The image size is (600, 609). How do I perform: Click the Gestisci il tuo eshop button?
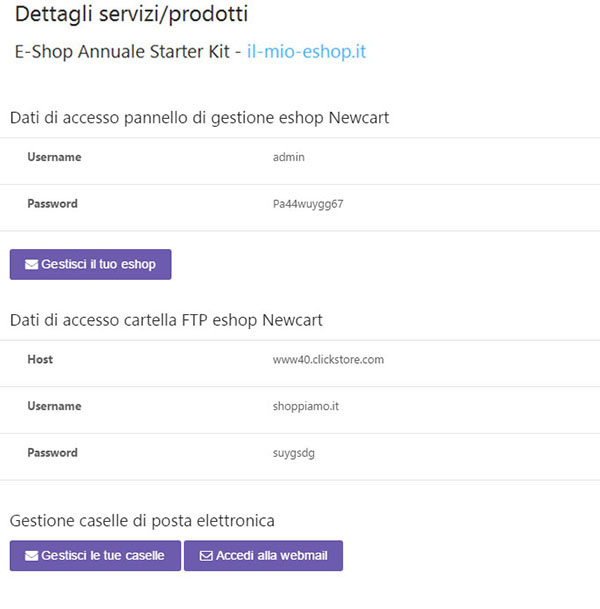point(90,264)
